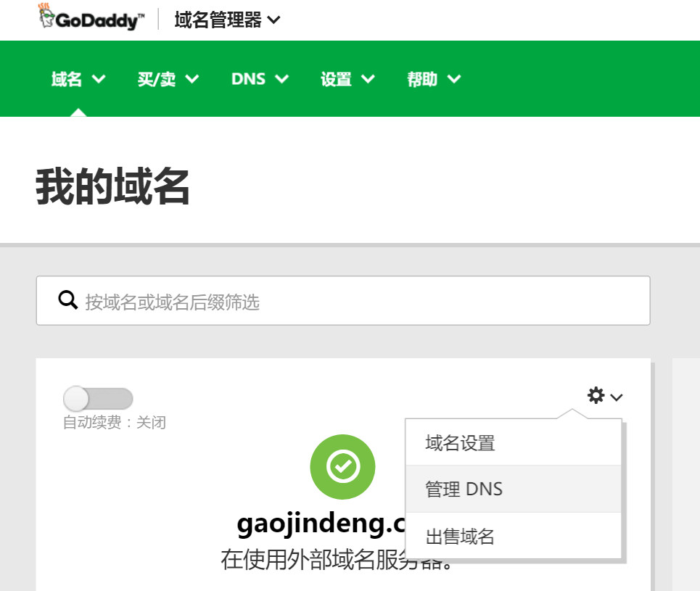Screen dimensions: 700x591
Task: Click the gear settings icon on domain card
Action: tap(596, 395)
